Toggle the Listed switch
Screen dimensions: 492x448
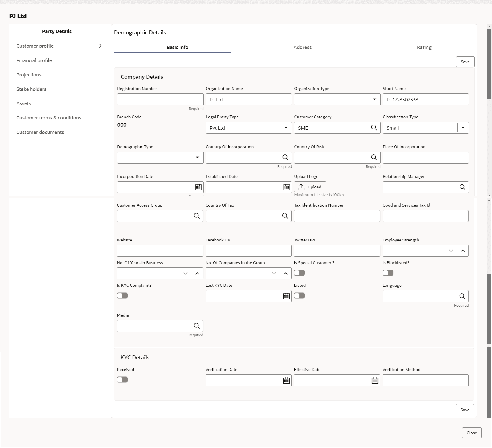tap(299, 296)
